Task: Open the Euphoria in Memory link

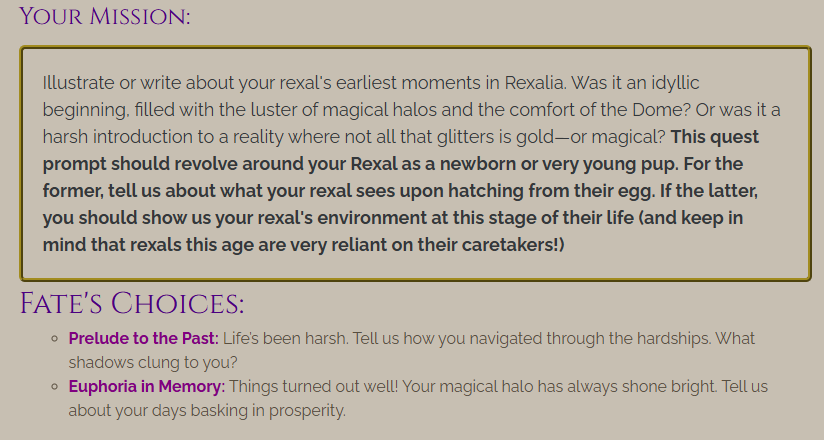Action: [147, 386]
